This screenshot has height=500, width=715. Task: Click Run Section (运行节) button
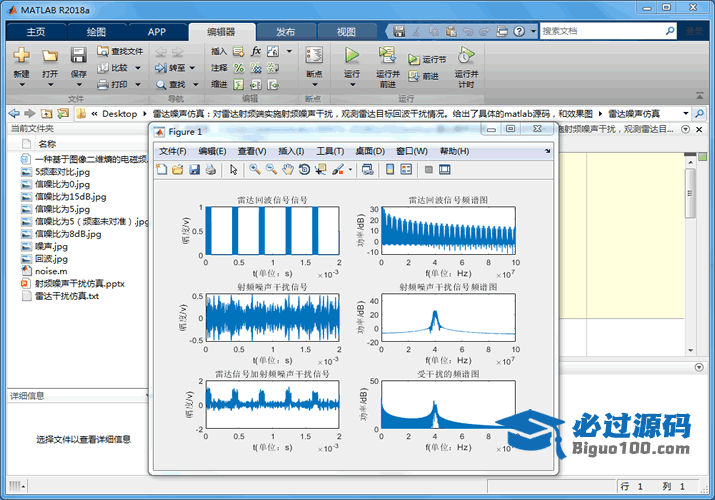pyautogui.click(x=427, y=59)
